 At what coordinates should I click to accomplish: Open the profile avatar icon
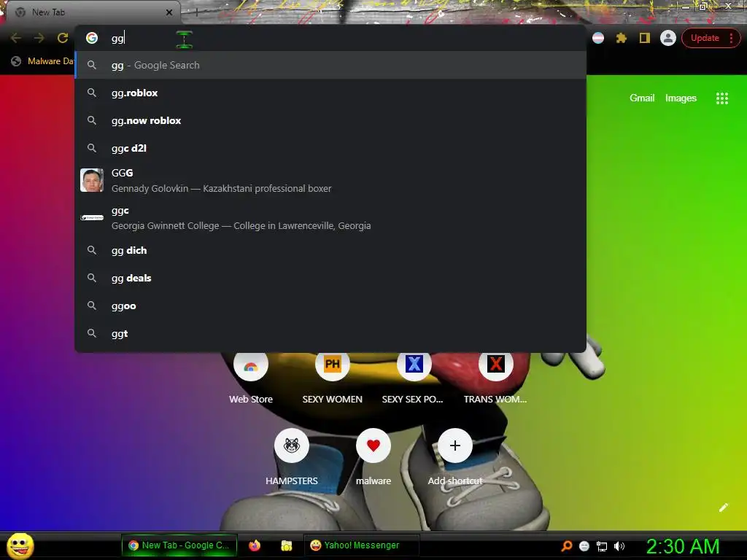(668, 38)
